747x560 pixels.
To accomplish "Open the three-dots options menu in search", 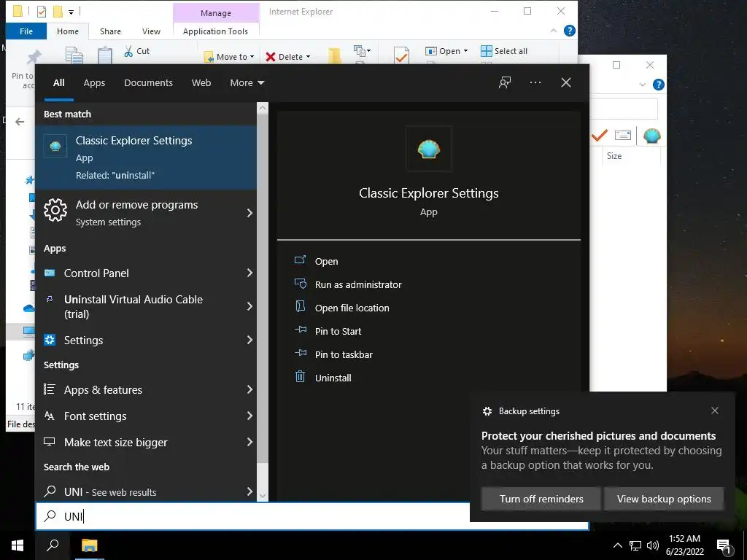I will [x=535, y=82].
